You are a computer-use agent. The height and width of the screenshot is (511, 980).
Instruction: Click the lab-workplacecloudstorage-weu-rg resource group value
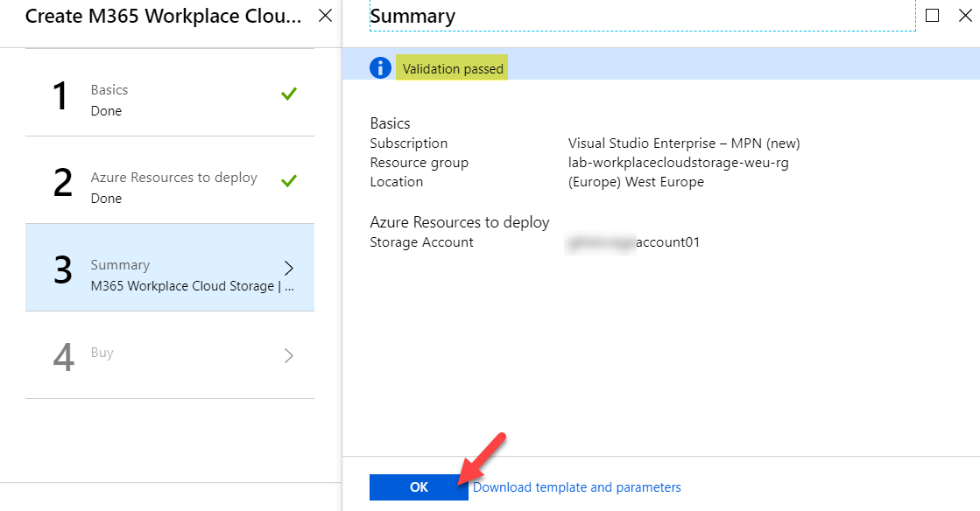point(678,163)
